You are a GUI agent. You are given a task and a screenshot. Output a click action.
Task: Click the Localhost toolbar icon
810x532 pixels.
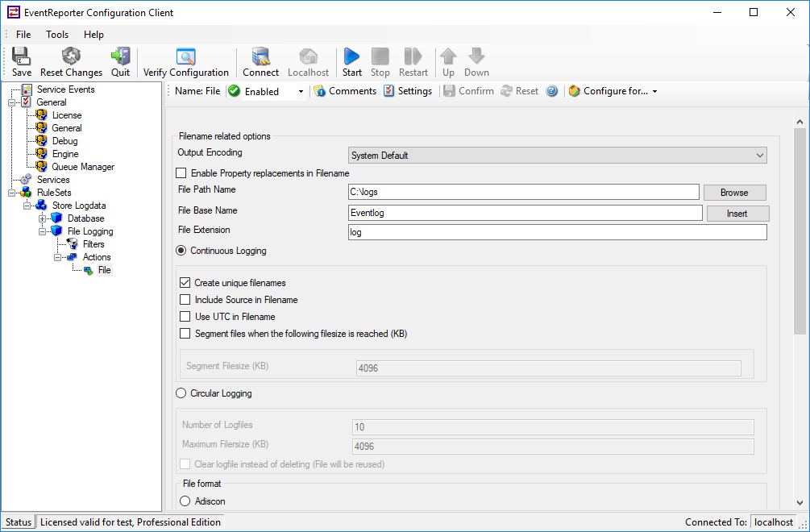pyautogui.click(x=308, y=62)
